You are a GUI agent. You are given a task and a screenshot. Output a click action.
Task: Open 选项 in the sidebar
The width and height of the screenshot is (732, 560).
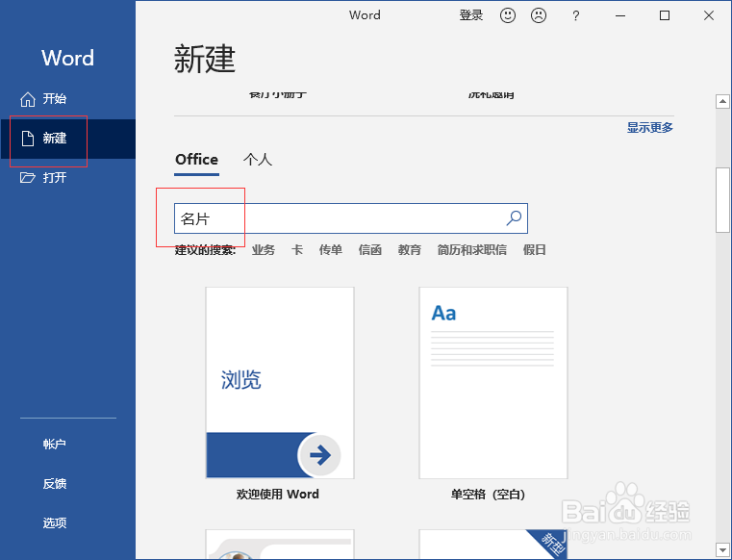click(x=55, y=522)
